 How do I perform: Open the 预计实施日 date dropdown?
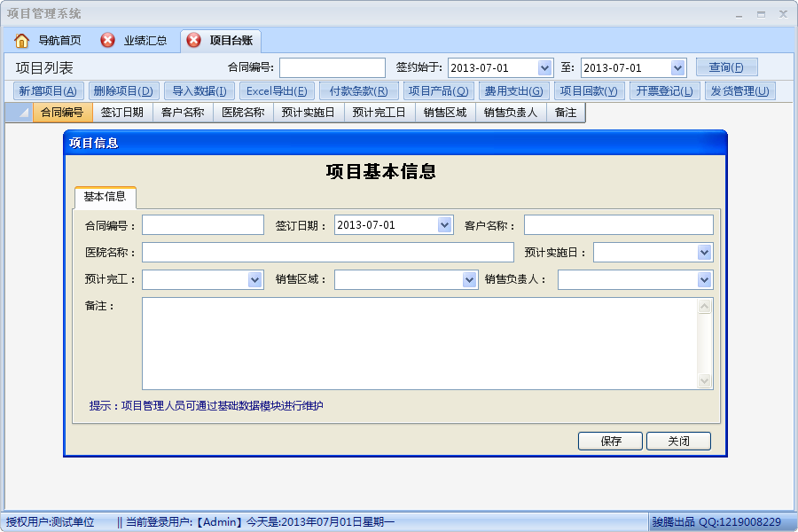(x=704, y=253)
